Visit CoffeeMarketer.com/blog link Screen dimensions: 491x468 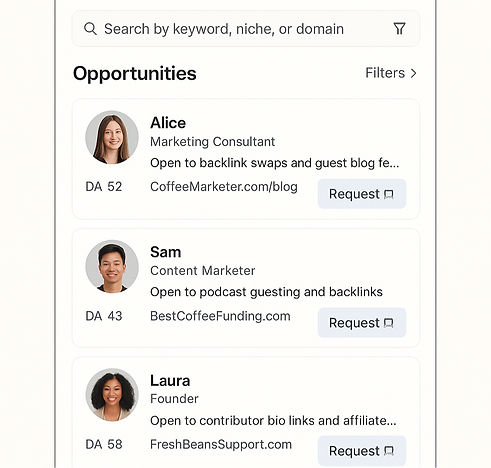pyautogui.click(x=224, y=187)
